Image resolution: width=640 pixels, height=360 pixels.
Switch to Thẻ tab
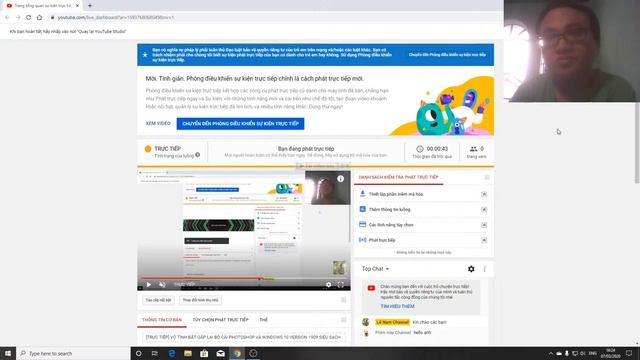[x=264, y=320]
